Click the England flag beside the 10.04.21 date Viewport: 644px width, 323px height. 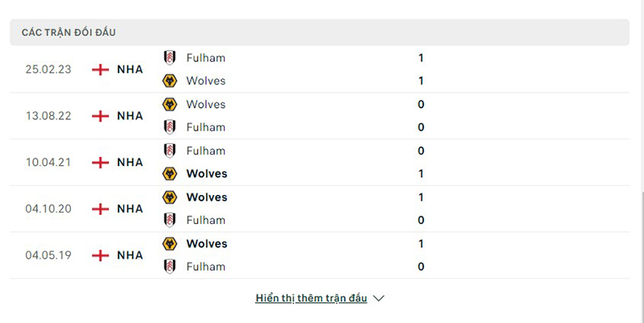click(x=101, y=163)
